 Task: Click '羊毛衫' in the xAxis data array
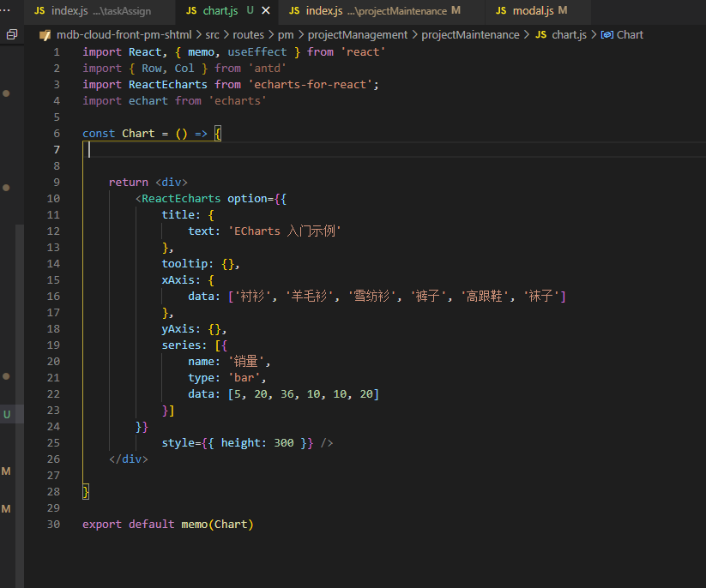click(309, 297)
